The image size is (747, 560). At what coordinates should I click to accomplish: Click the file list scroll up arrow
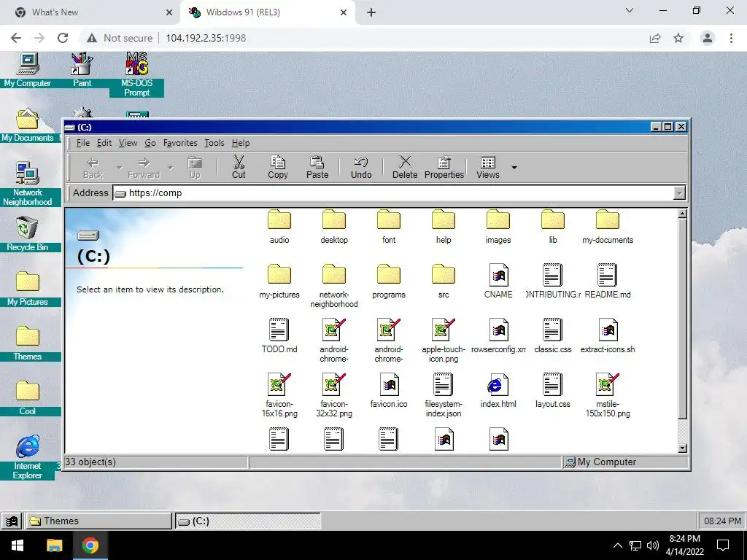coord(682,214)
